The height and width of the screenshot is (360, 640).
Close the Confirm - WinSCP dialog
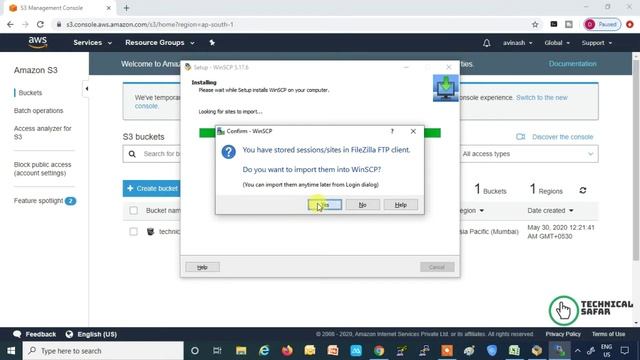pos(413,131)
